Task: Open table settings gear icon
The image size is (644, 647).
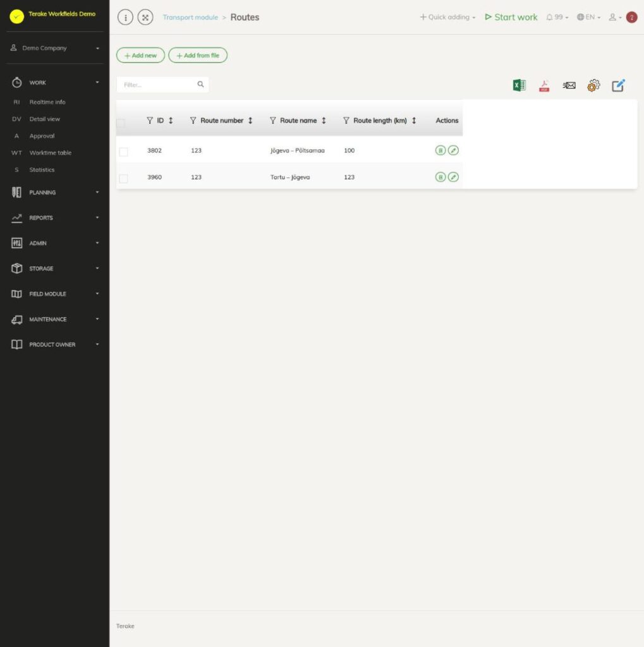Action: coord(593,85)
